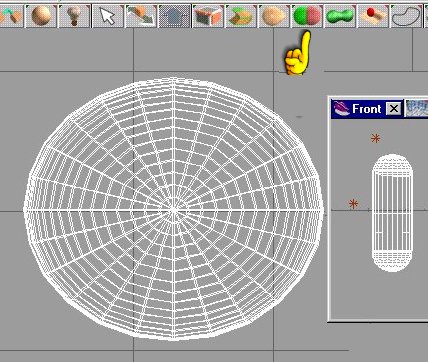428x362 pixels.
Task: Click the teal and orange path icon at toolbar edge
Action: click(x=11, y=16)
